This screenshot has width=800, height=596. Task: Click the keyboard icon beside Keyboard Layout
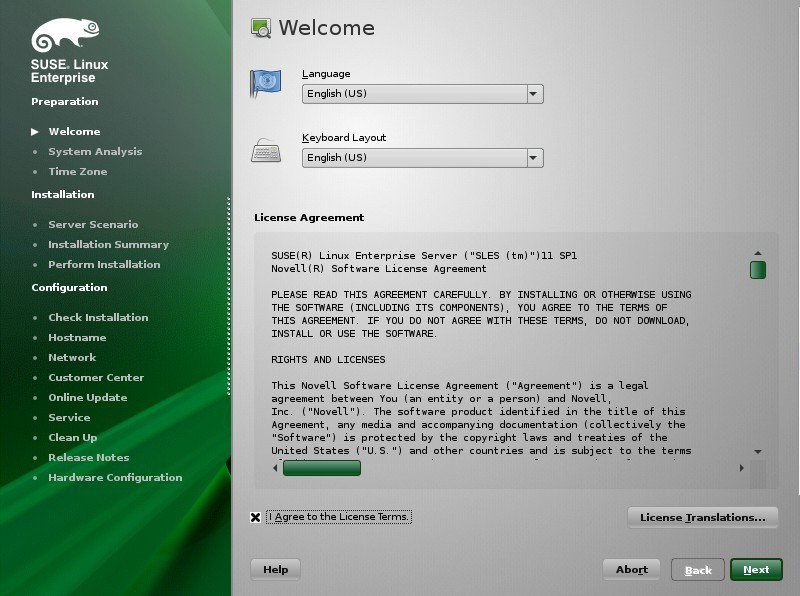(x=266, y=151)
